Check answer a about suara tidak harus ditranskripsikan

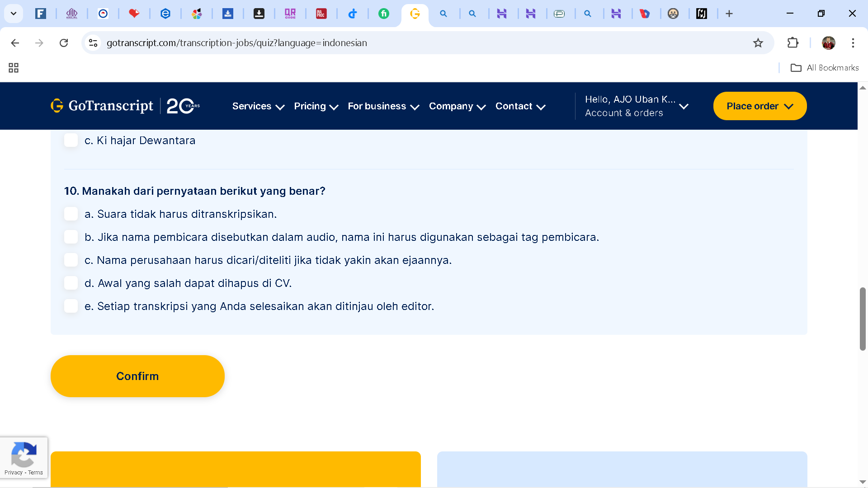coord(71,214)
